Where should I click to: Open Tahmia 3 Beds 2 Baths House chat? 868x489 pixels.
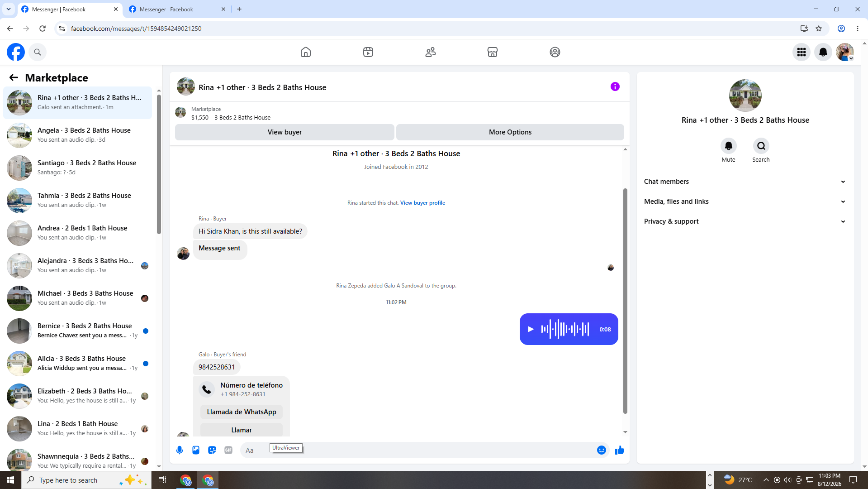pyautogui.click(x=78, y=200)
